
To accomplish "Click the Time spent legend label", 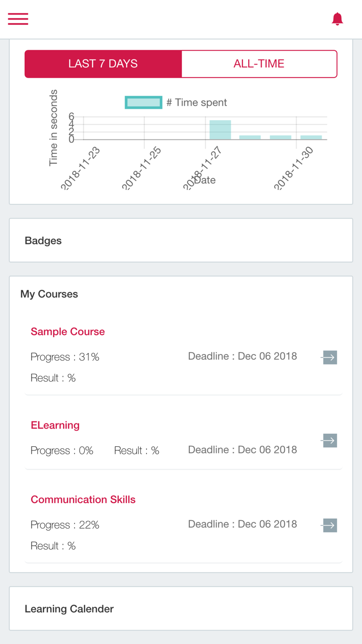I will coord(197,103).
